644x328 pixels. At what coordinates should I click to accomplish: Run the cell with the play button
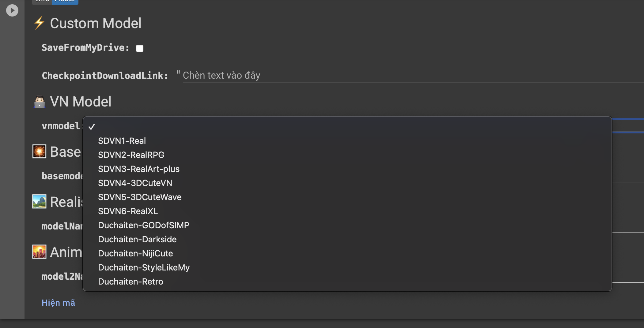click(x=12, y=10)
